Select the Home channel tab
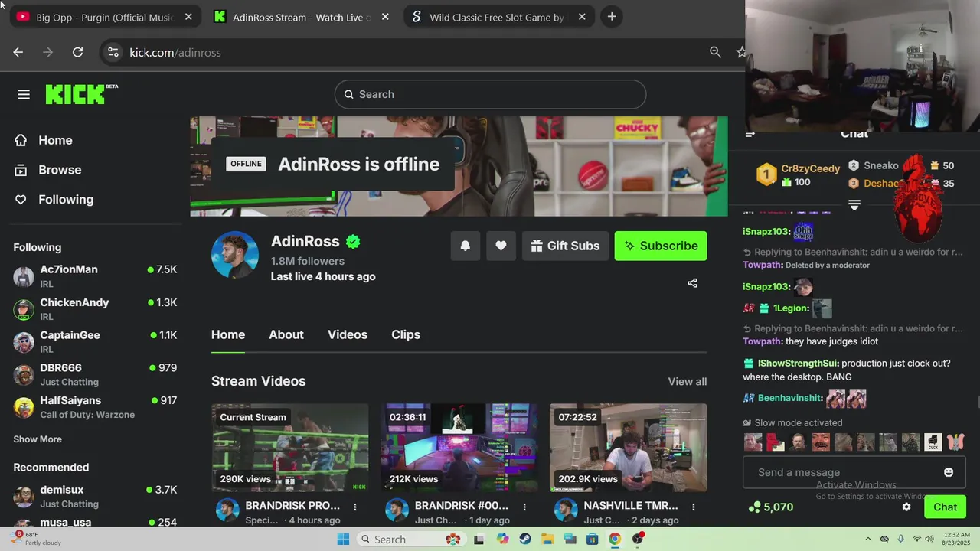980x551 pixels. [x=228, y=334]
